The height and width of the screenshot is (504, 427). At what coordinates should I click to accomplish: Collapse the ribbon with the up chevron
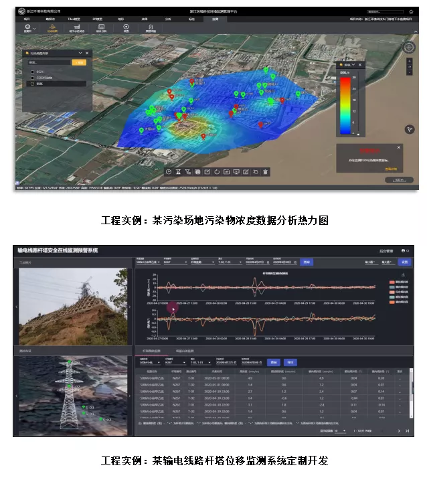click(416, 31)
